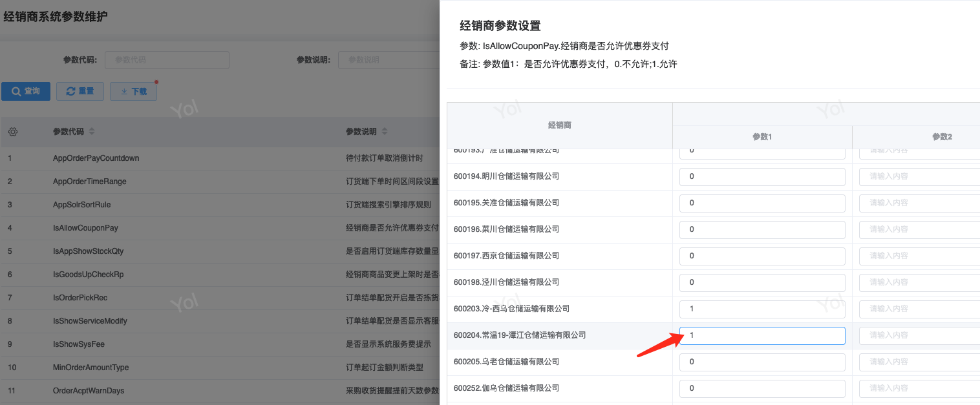
Task: Focus 参数2 field for 600203.冷-西乌仓储运输有限公司
Action: (919, 309)
